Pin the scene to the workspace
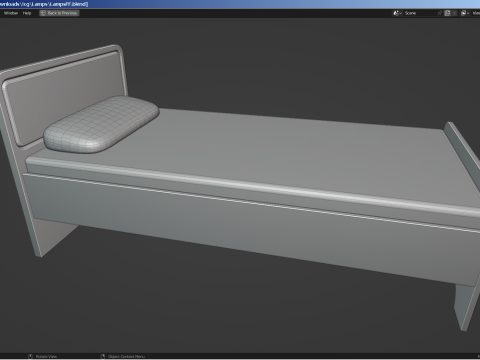This screenshot has height=360, width=480. 440,13
